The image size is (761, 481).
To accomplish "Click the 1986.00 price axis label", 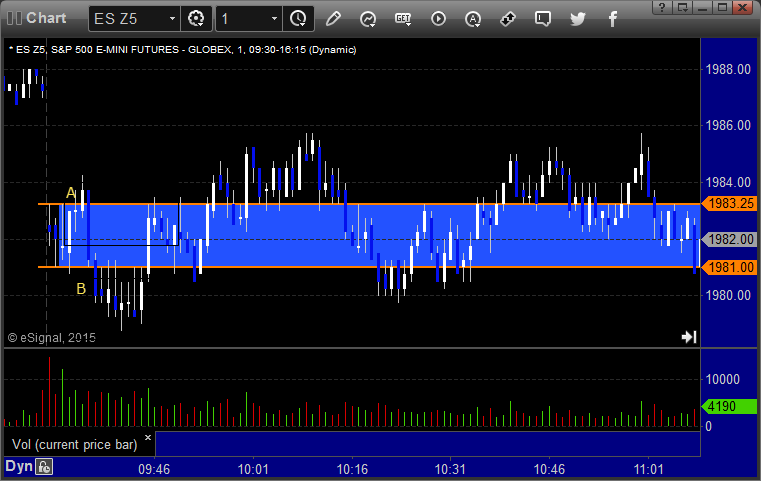I will 728,126.
